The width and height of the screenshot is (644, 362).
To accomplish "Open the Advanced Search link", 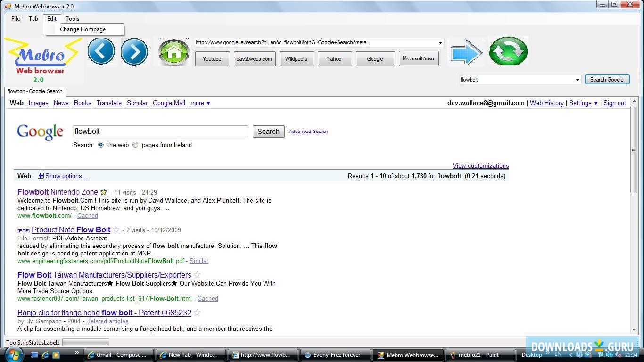I will (x=308, y=132).
